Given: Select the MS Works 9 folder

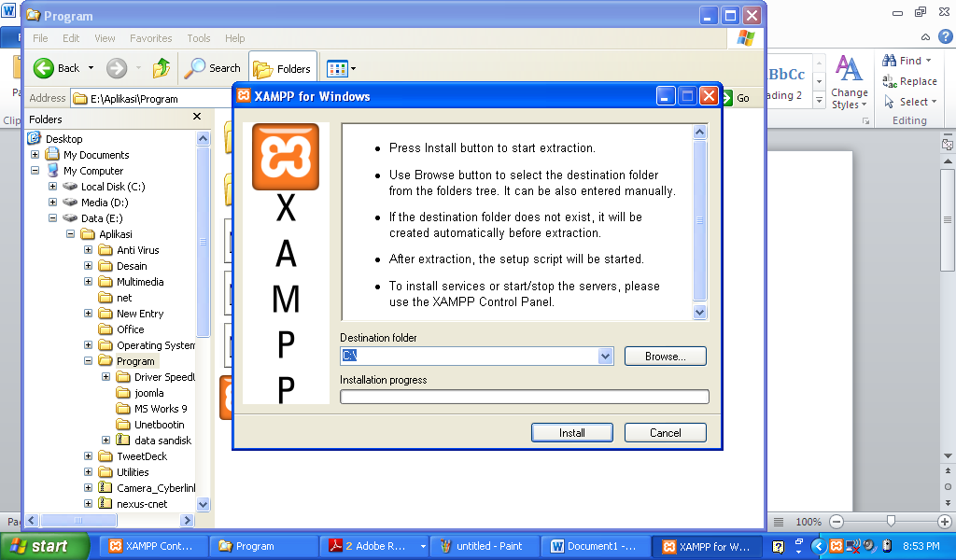Looking at the screenshot, I should click(161, 408).
